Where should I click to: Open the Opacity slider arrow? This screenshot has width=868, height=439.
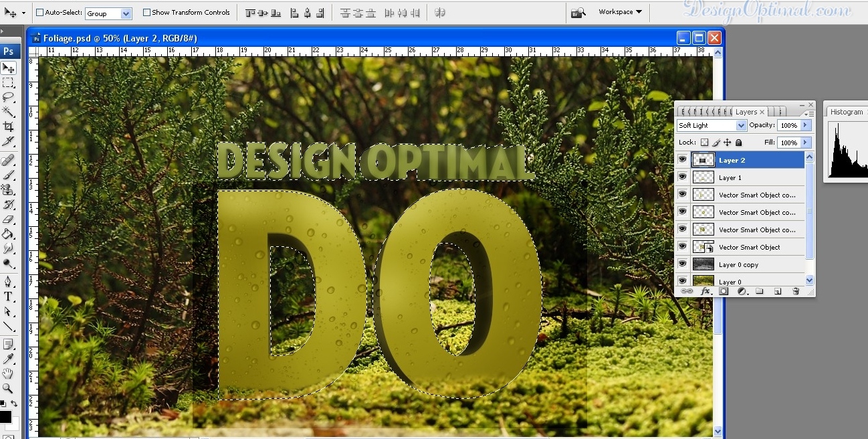pyautogui.click(x=806, y=125)
